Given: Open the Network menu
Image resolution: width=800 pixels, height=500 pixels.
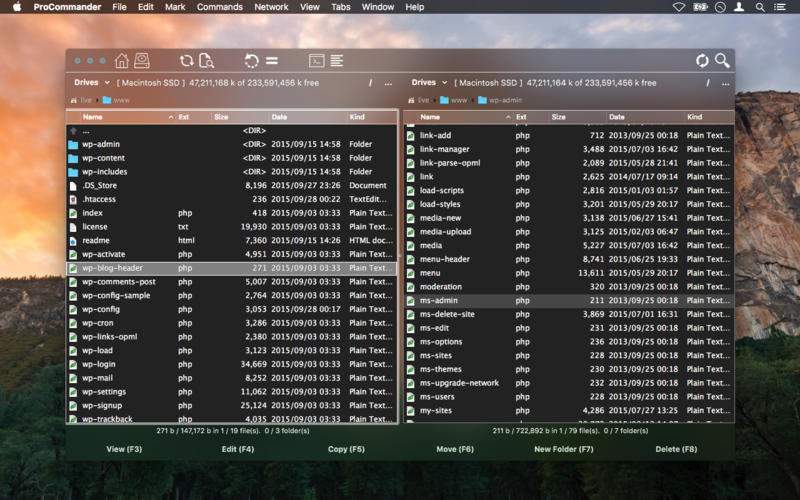Looking at the screenshot, I should coord(271,7).
